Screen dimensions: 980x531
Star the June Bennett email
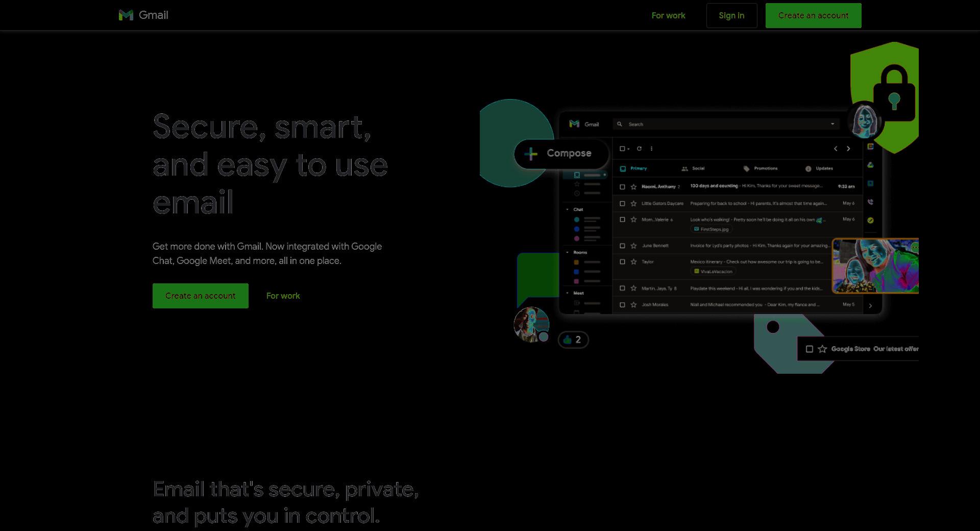(633, 246)
